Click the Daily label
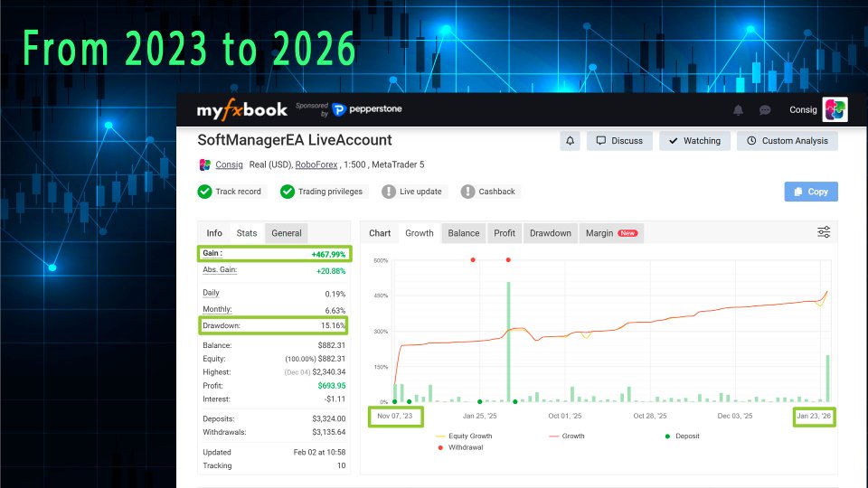Viewport: 868px width, 488px height. point(211,293)
